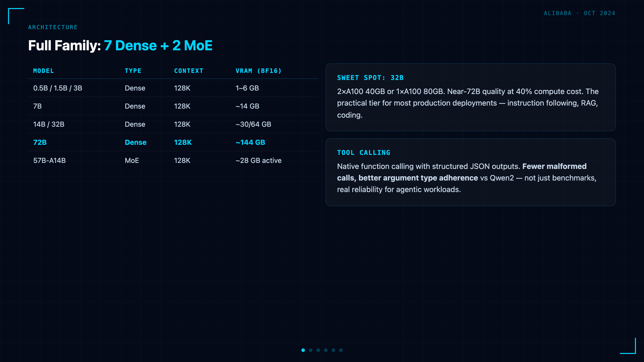The image size is (644, 362).
Task: Select the third slide pagination dot
Action: (318, 350)
